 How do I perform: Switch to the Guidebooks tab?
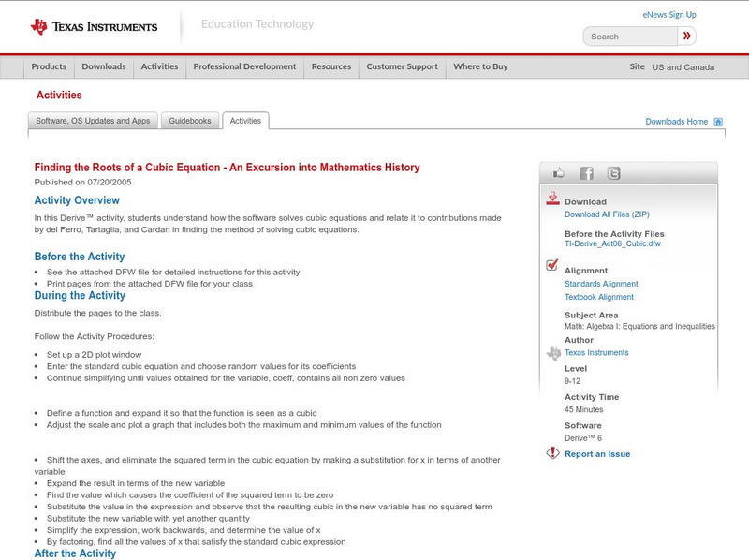pyautogui.click(x=190, y=121)
